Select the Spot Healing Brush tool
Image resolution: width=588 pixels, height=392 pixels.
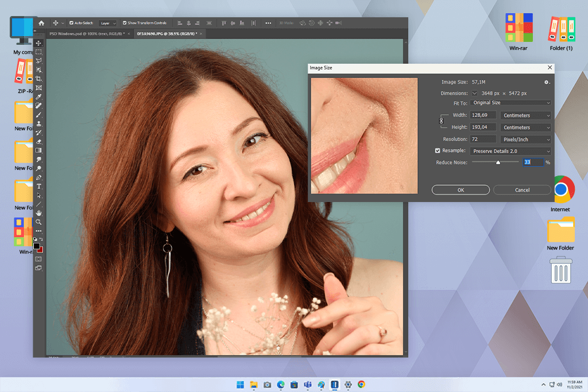[38, 106]
